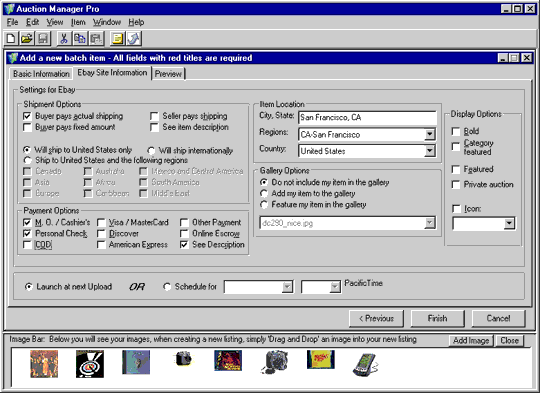Open the gallery image dc290_nice.jpg dropdown
Screen dimensions: 540x393
(x=429, y=223)
